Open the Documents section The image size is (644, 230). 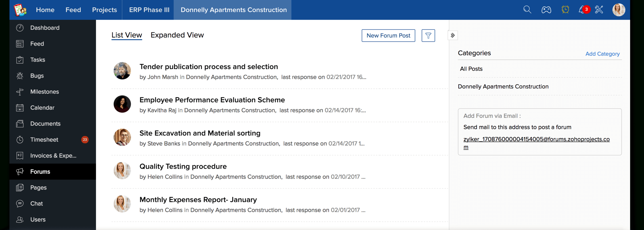click(45, 123)
